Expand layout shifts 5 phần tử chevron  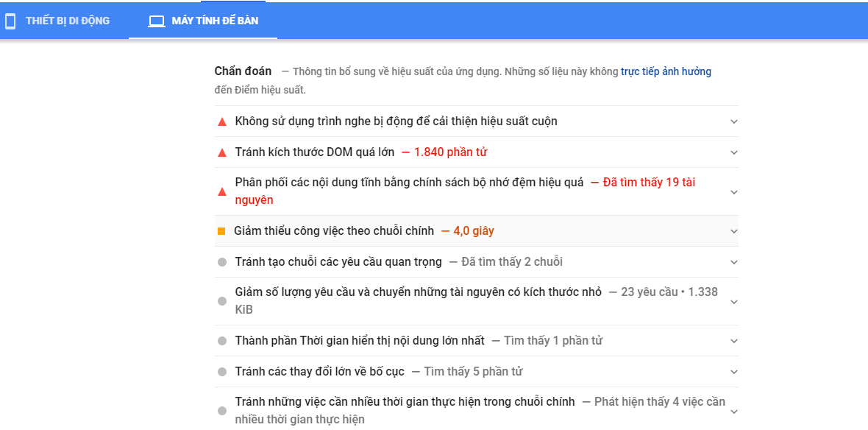coord(734,372)
